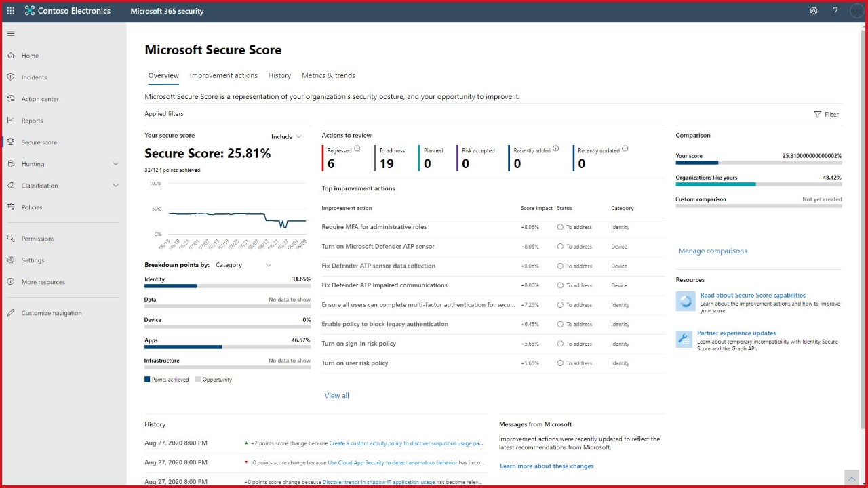Open the Metrics & trends tab
Screen dimensions: 868x488
[x=328, y=75]
